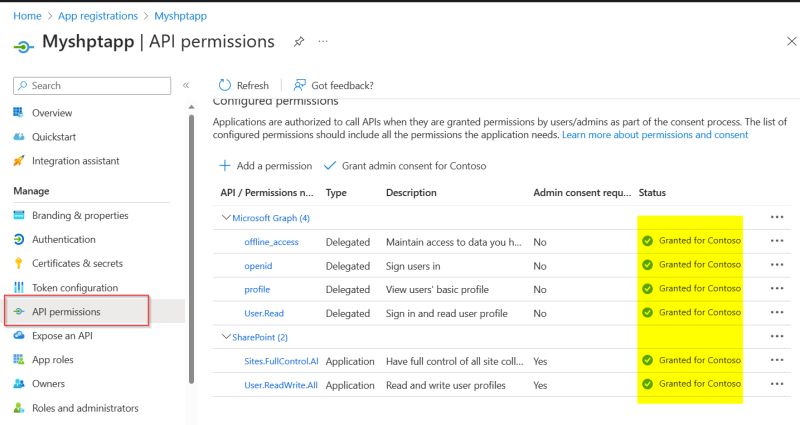Viewport: 800px width, 425px height.
Task: Collapse the left navigation with the double-chevron
Action: tap(186, 85)
